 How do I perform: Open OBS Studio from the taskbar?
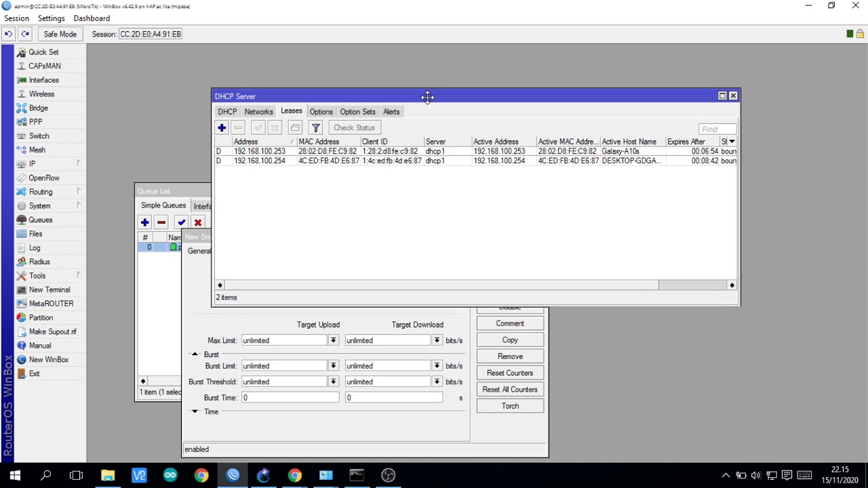388,475
